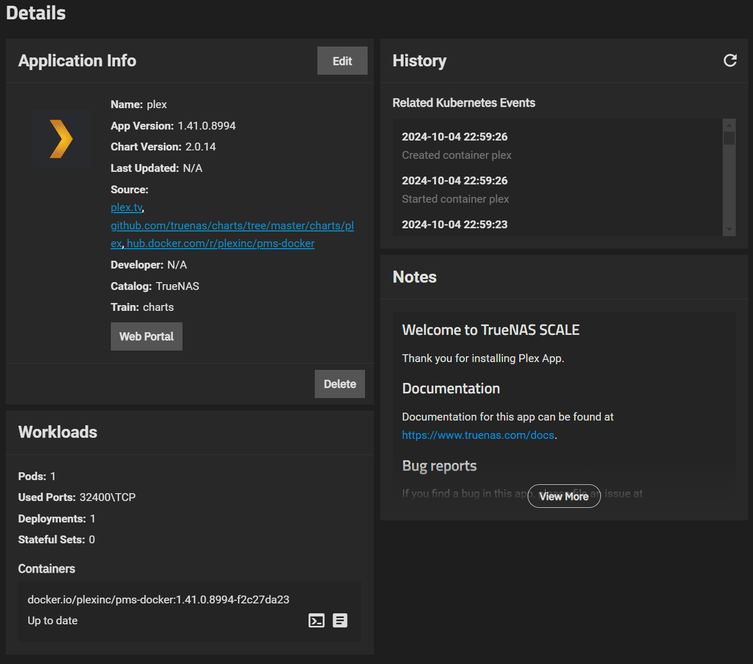Delete the plex application
The image size is (753, 664).
pyautogui.click(x=340, y=384)
